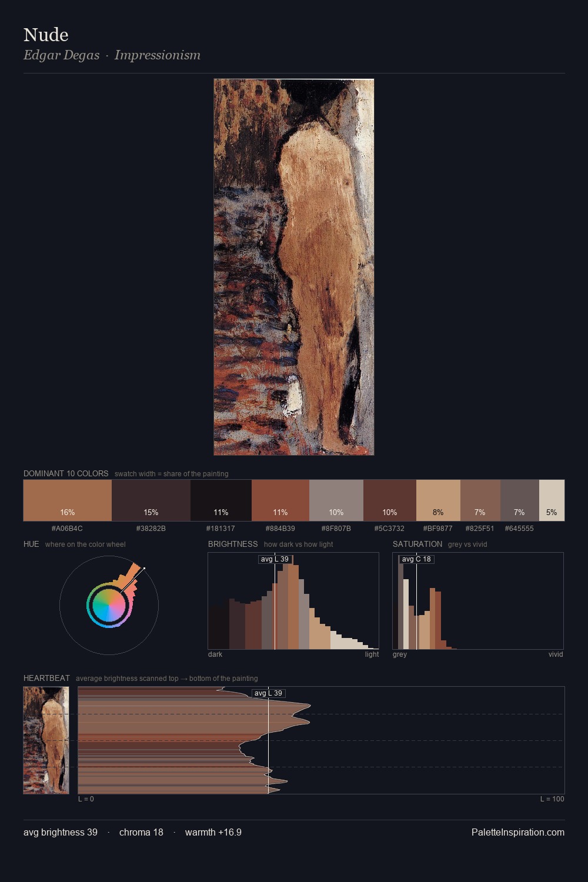Image resolution: width=588 pixels, height=882 pixels.
Task: Click the 'avg L 39' label in Heartbeat
Action: [269, 693]
